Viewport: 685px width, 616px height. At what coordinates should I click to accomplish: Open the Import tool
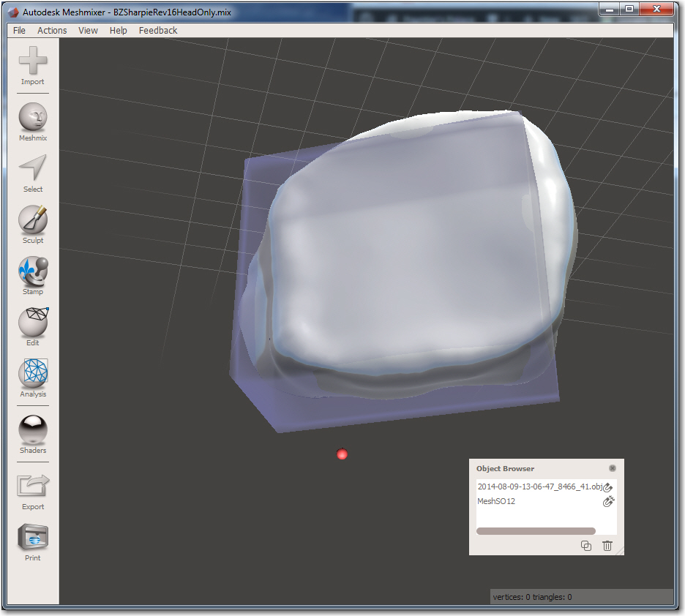click(33, 66)
